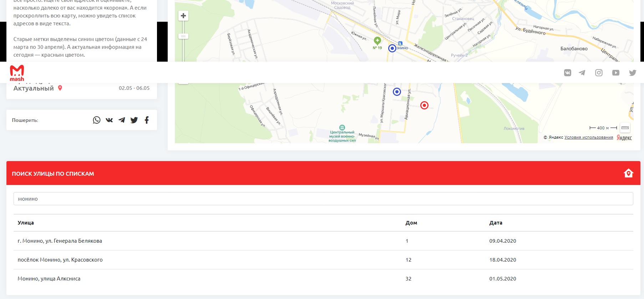
Task: Click the Дата column header
Action: pyautogui.click(x=496, y=223)
